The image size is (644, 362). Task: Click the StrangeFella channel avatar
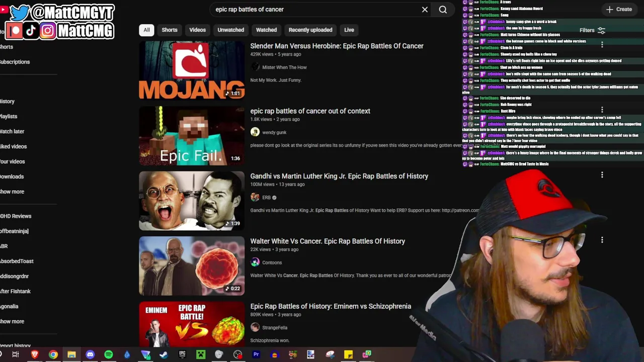click(x=255, y=327)
